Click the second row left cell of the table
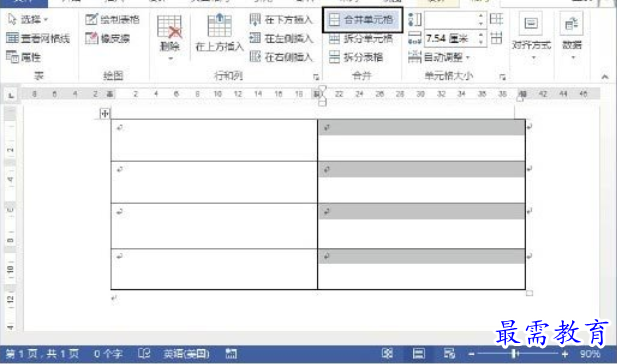 click(x=214, y=182)
